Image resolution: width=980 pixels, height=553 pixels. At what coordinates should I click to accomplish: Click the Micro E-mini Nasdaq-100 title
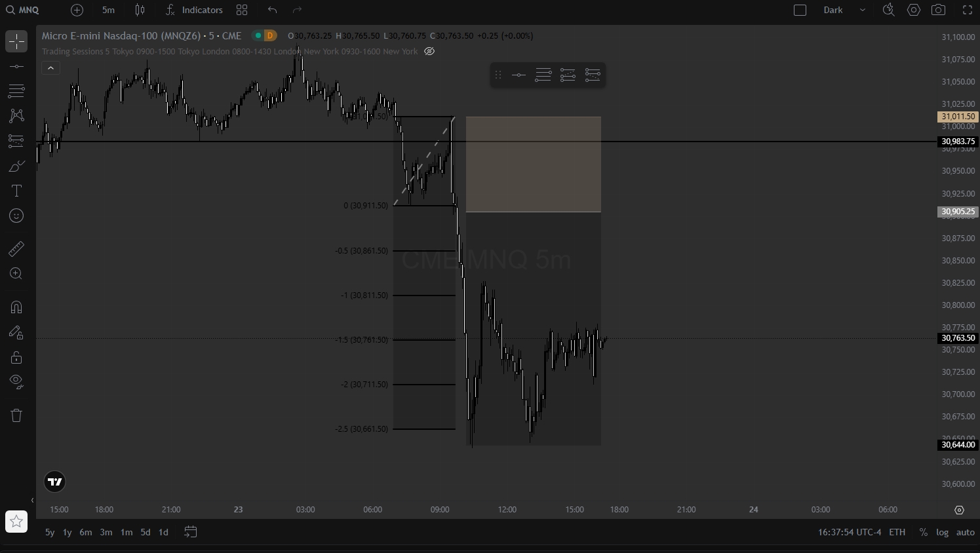(x=142, y=35)
